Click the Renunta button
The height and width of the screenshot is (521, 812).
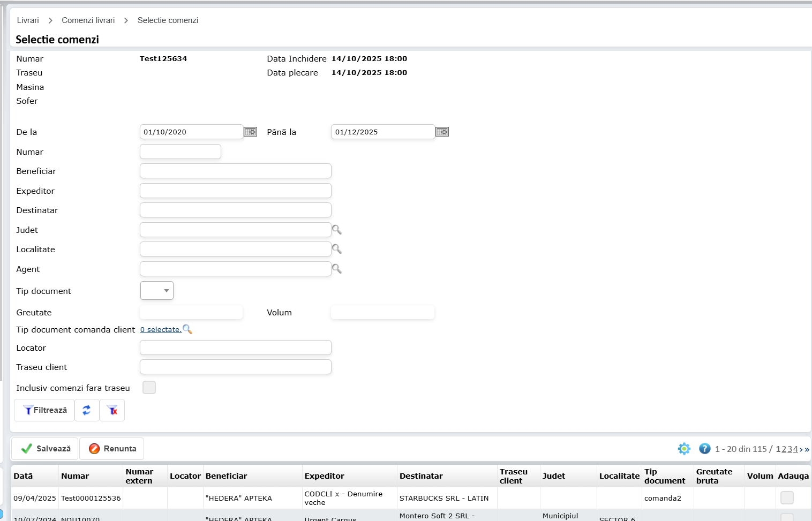112,449
